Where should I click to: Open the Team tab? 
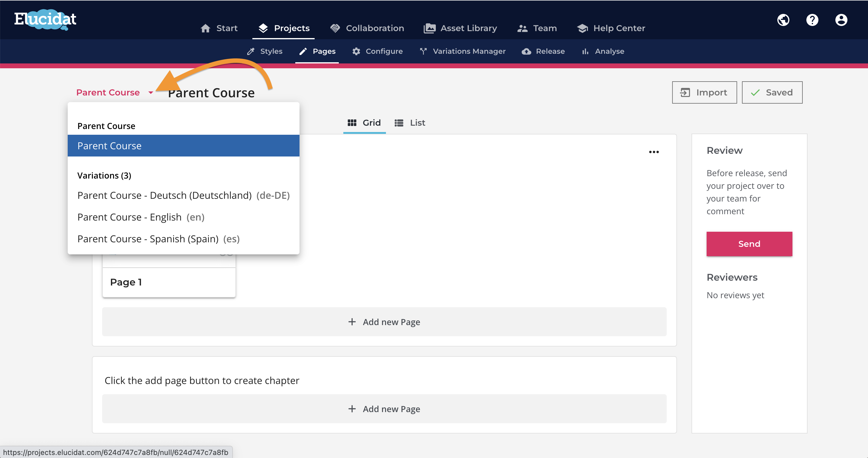click(x=537, y=28)
